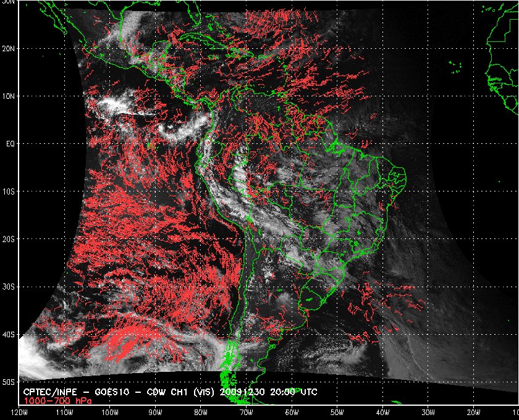Click the 50W longitude label
The width and height of the screenshot is (519, 420).
pos(337,413)
